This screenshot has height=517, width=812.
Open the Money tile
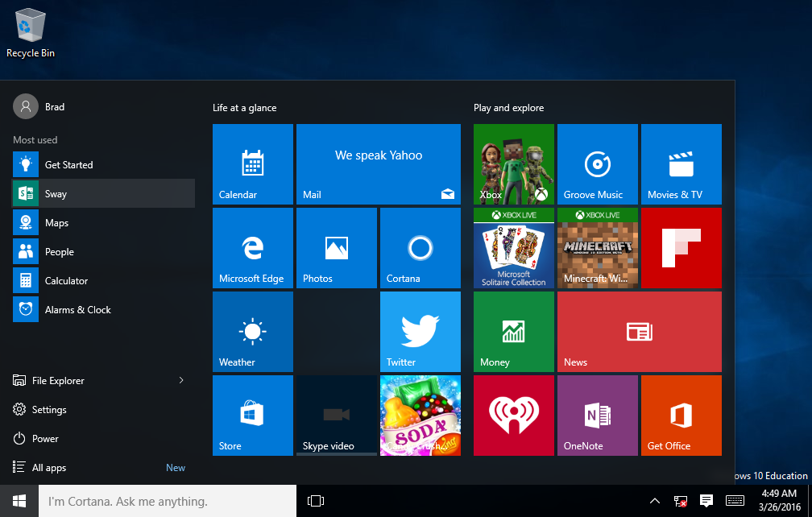(x=514, y=332)
